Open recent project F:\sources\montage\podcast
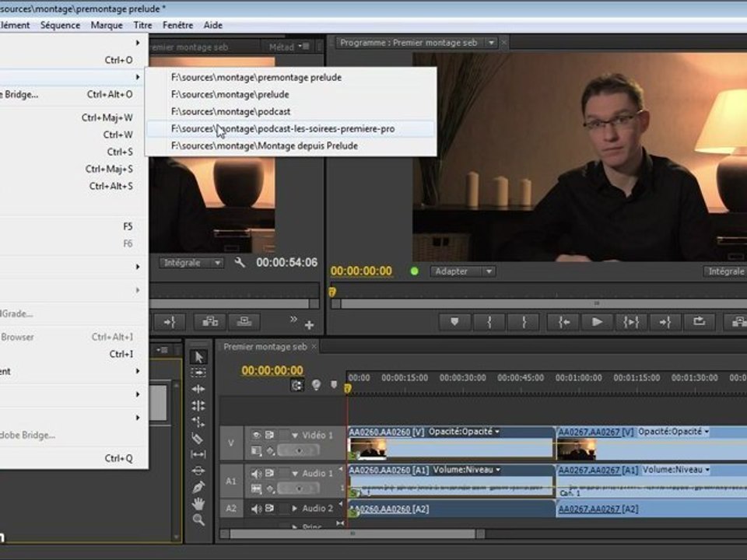Image resolution: width=747 pixels, height=560 pixels. pos(290,111)
